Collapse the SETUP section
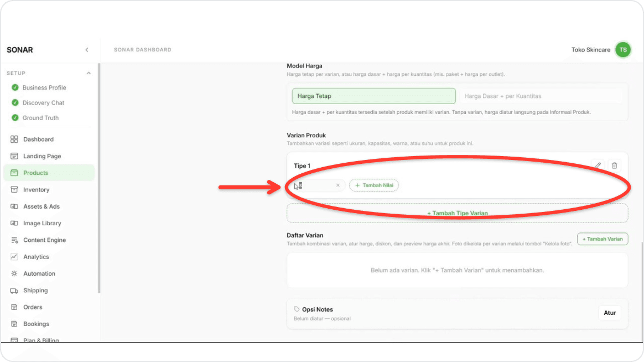Image resolution: width=644 pixels, height=362 pixels. [x=89, y=73]
